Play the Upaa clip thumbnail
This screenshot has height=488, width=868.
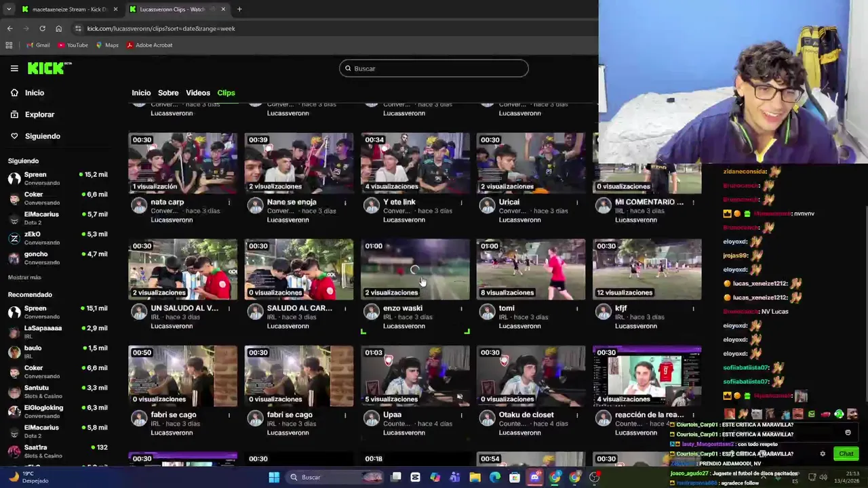point(415,375)
